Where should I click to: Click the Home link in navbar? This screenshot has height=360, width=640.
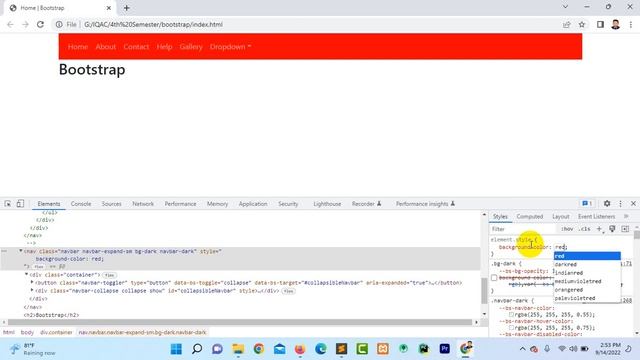(x=78, y=47)
